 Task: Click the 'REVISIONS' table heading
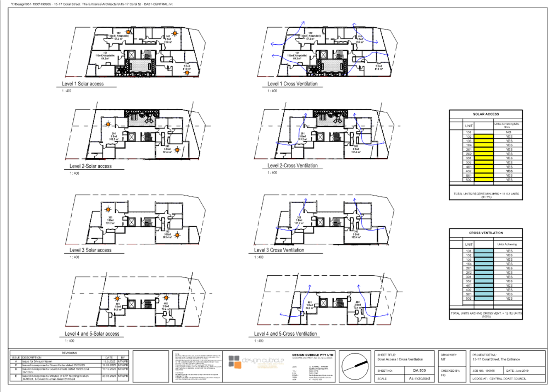pos(69,353)
